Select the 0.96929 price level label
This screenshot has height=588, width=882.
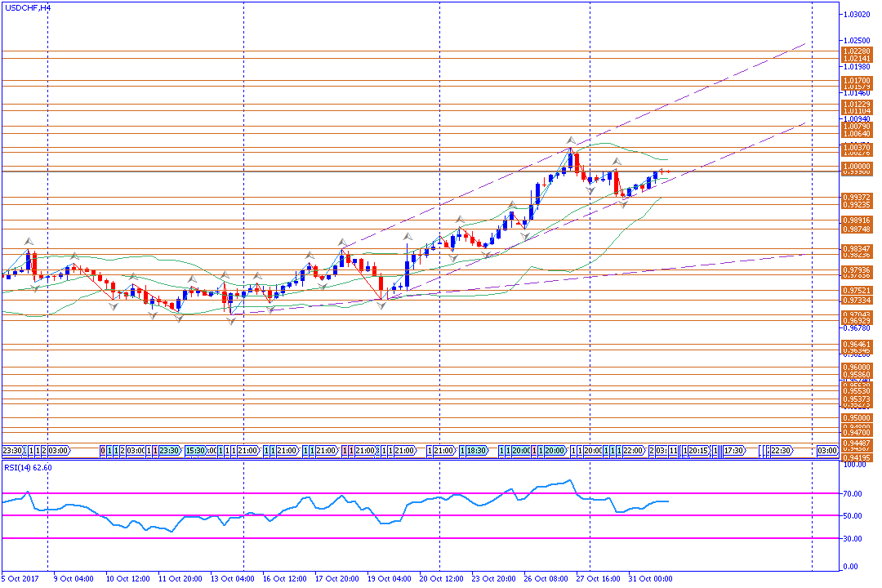pyautogui.click(x=856, y=321)
